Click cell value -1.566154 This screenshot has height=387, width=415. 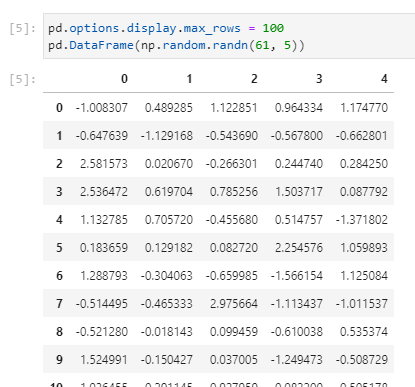coord(297,276)
